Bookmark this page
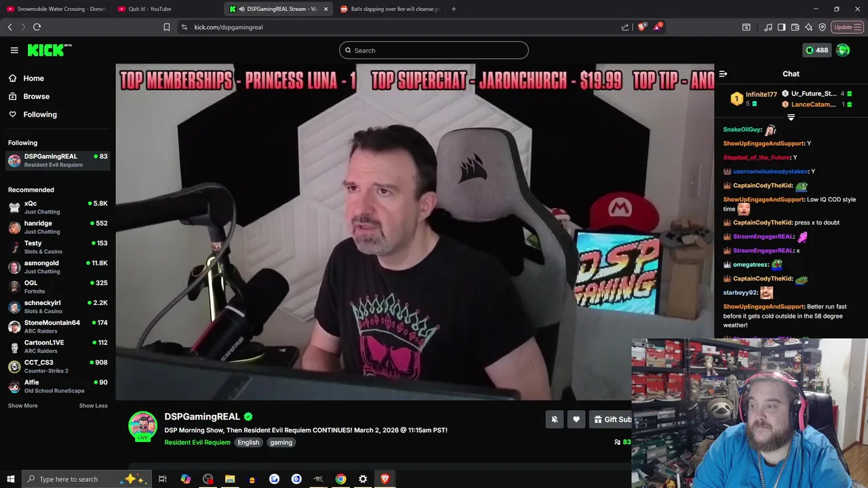868x488 pixels. click(x=166, y=27)
